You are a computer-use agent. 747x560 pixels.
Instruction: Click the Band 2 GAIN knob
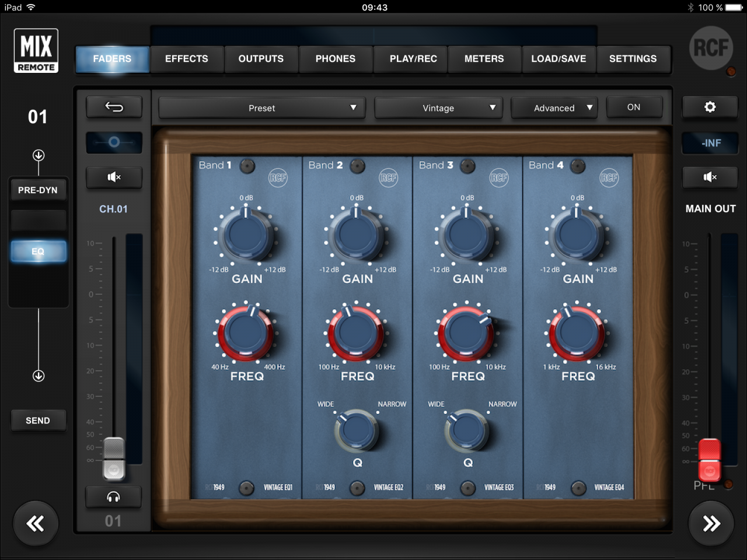click(357, 235)
